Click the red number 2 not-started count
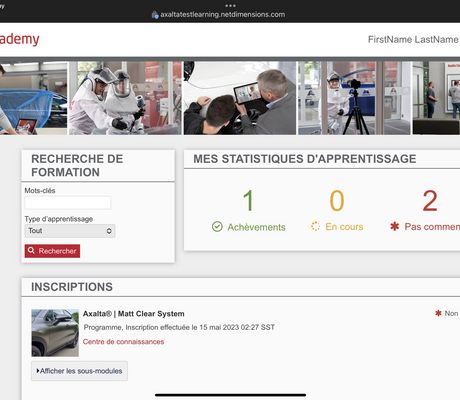460x400 pixels. pyautogui.click(x=430, y=200)
